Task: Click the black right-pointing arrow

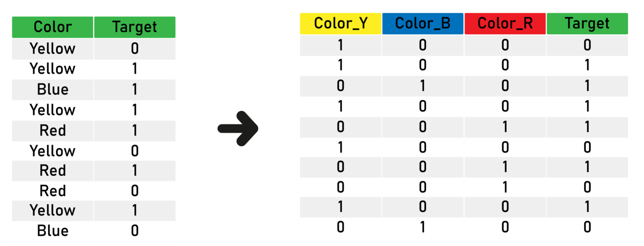Action: [x=238, y=128]
